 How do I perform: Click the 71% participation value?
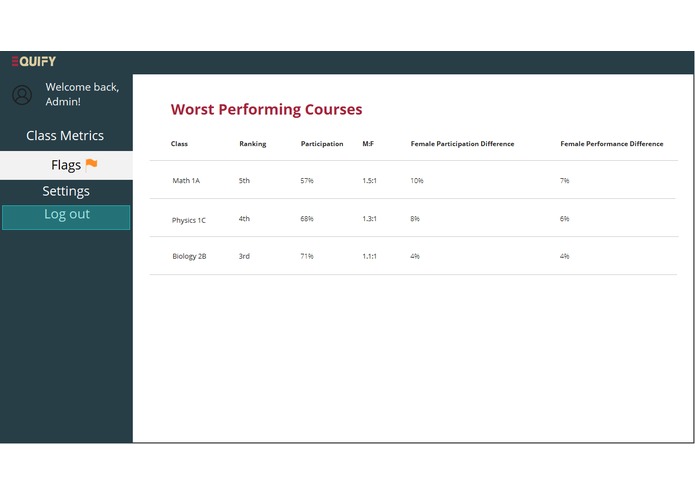(307, 257)
